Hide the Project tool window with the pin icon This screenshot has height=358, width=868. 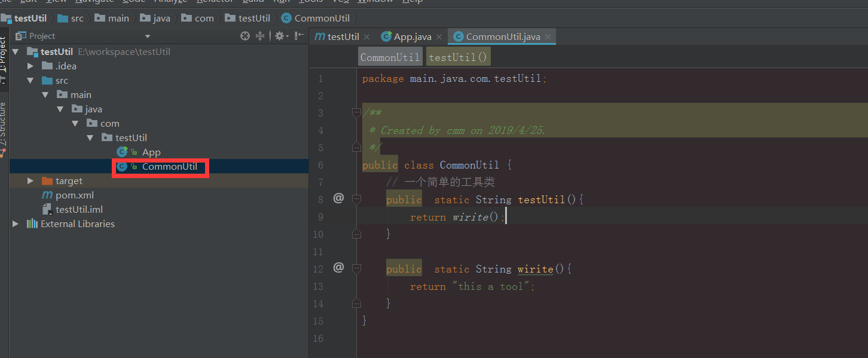(299, 36)
